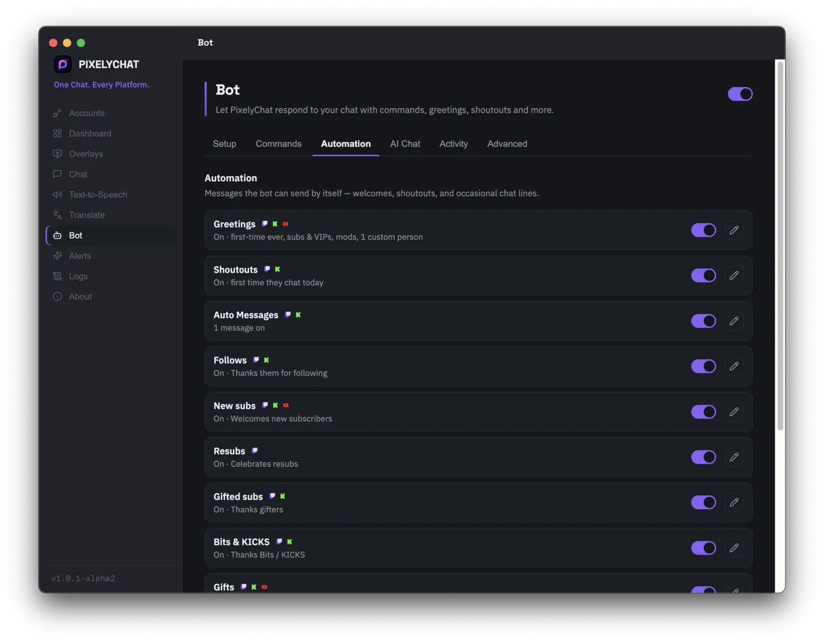Turn off the Resubs toggle
This screenshot has width=824, height=644.
703,457
